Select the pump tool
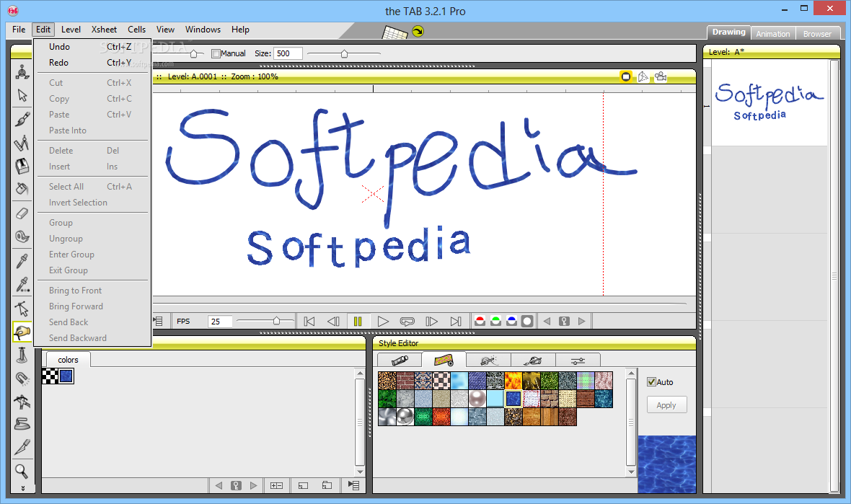Screen dimensions: 851x504 pyautogui.click(x=22, y=355)
